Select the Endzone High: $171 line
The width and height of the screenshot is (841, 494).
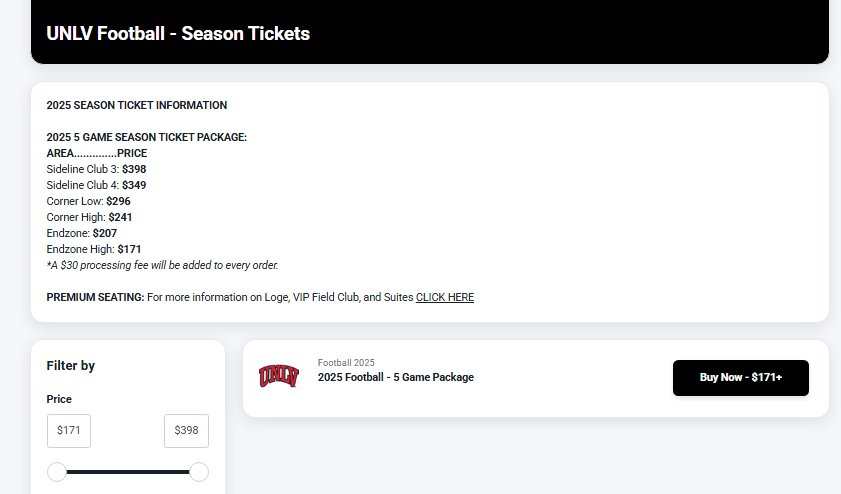point(94,249)
